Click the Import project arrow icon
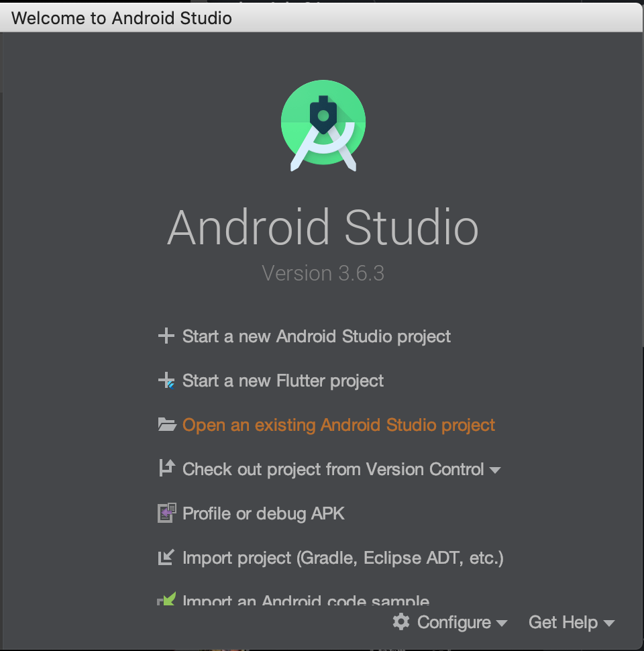The height and width of the screenshot is (651, 644). click(166, 557)
